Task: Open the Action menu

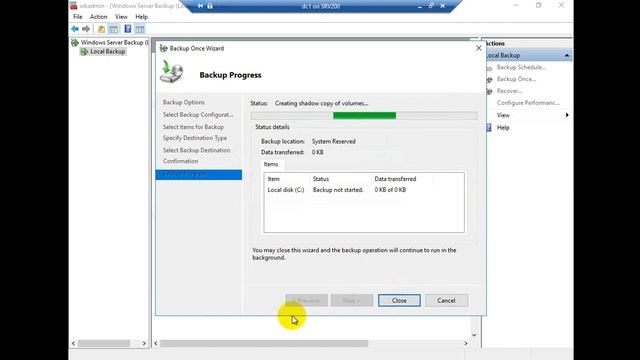Action: coord(98,17)
